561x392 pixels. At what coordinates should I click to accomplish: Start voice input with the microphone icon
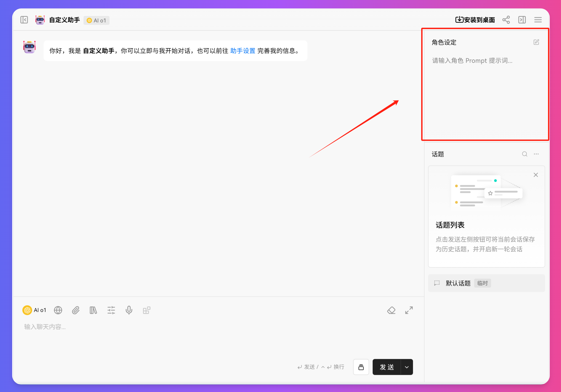pyautogui.click(x=129, y=310)
